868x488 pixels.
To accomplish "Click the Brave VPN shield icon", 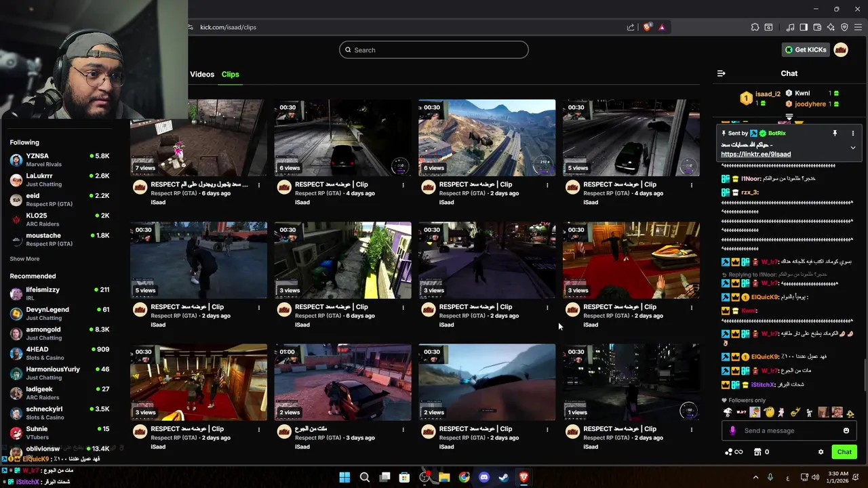I will 844,27.
